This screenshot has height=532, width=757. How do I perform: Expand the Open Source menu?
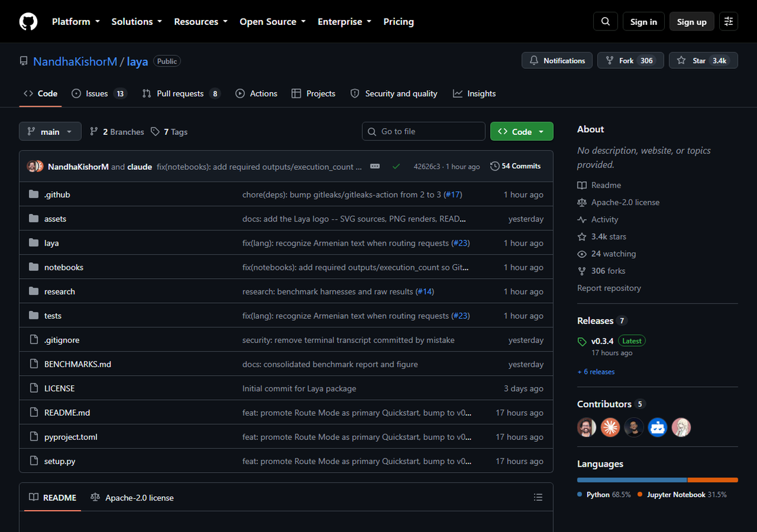point(273,22)
